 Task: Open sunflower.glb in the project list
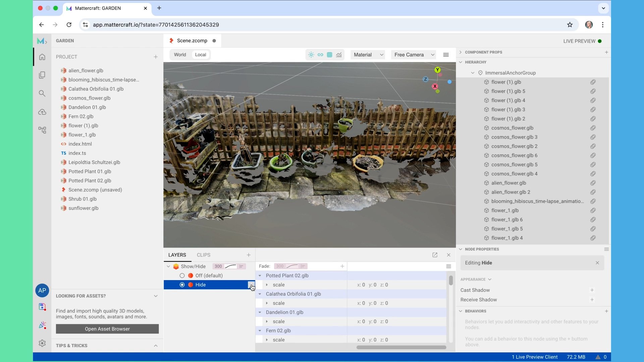84,208
